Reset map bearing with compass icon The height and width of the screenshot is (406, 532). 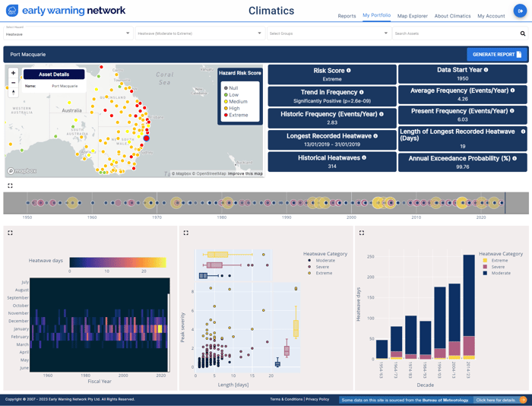click(x=13, y=92)
